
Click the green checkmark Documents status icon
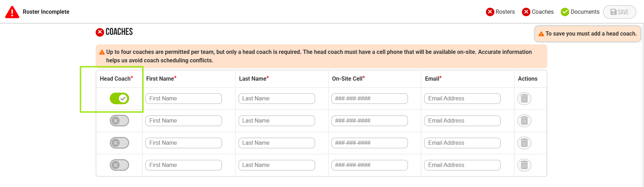565,12
